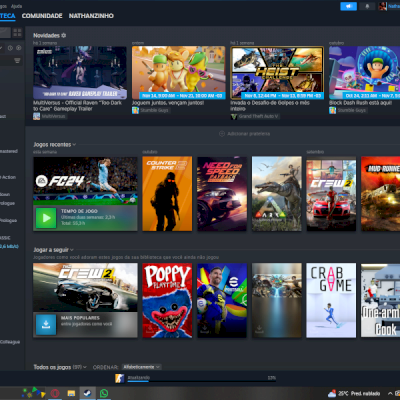Select The Crew 2 cover in recent games
This screenshot has width=400, height=400.
(x=331, y=194)
